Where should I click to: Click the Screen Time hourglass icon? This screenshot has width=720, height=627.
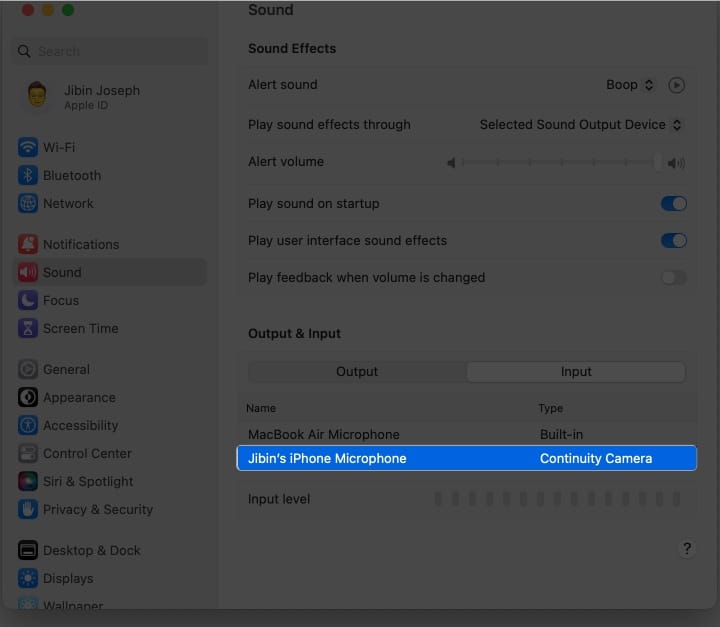pyautogui.click(x=28, y=328)
